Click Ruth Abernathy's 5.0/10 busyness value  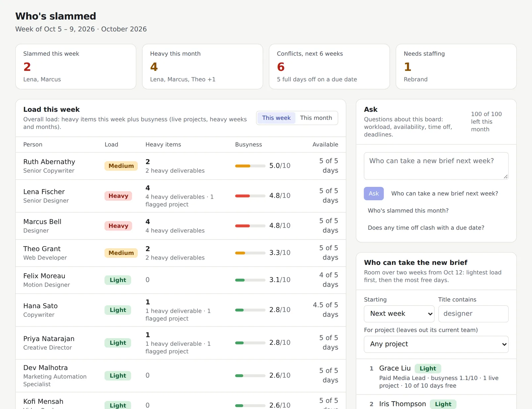coord(280,166)
